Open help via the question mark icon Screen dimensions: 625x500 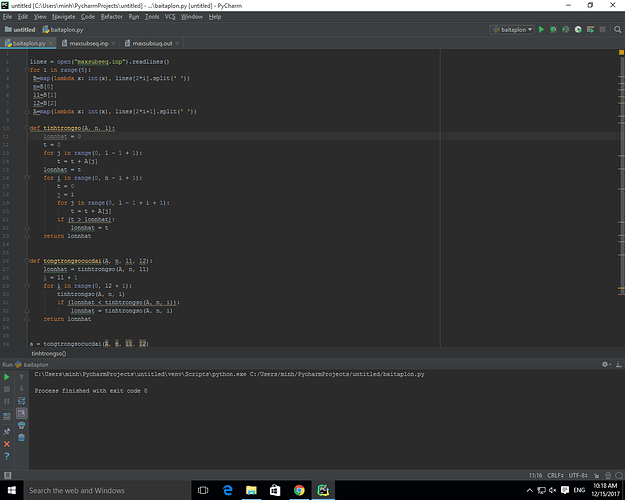click(7, 456)
